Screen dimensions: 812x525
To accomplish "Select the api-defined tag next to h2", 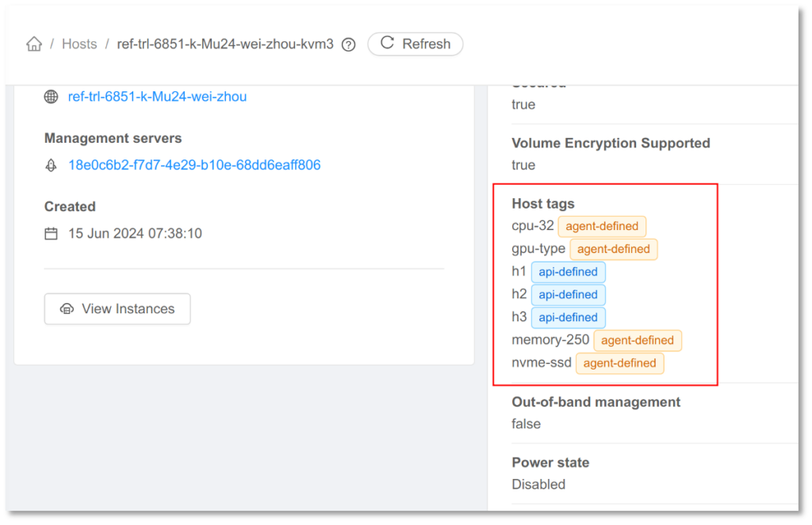I will [x=568, y=294].
